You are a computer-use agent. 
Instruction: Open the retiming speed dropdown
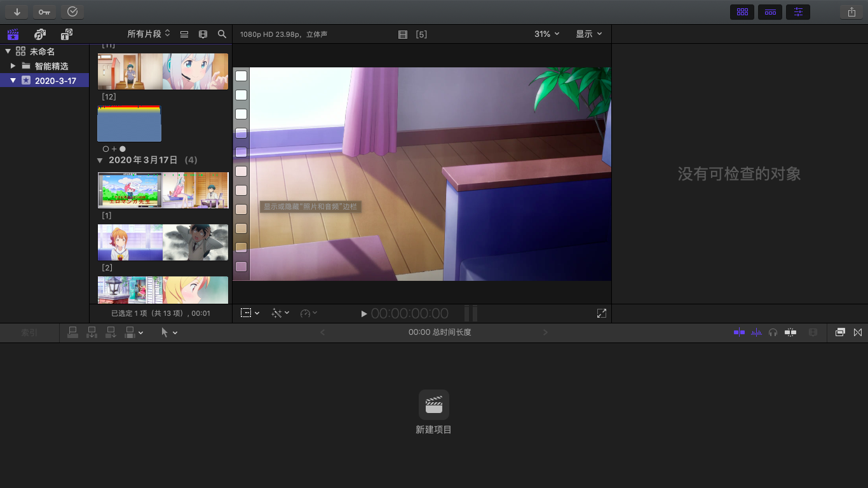[309, 313]
